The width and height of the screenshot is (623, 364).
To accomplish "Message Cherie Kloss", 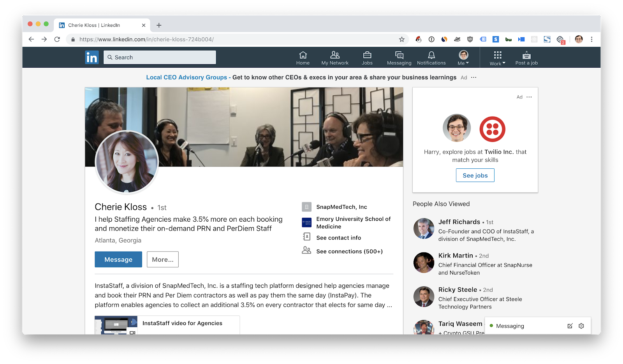I will [x=118, y=259].
